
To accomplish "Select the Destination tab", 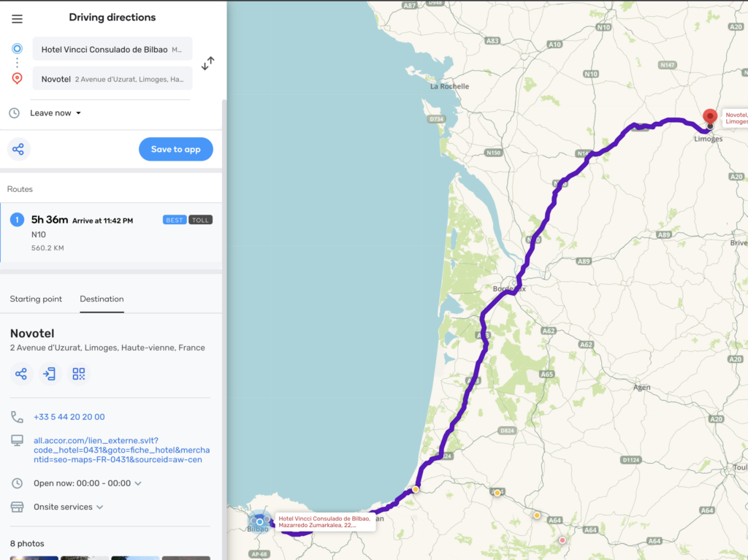I will point(102,299).
